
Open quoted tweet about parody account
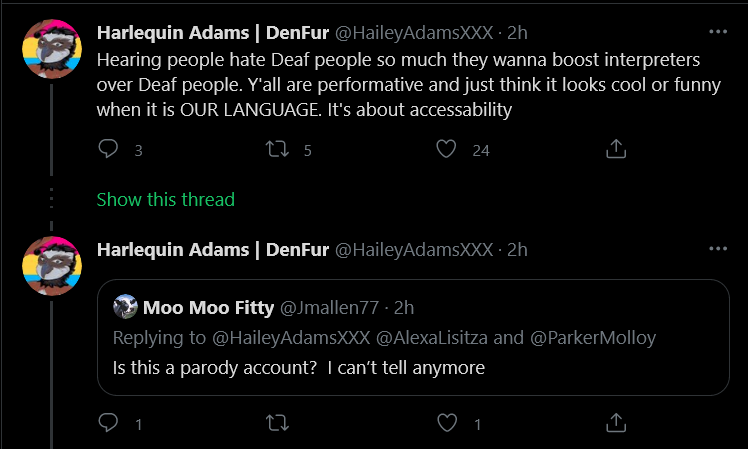(x=413, y=337)
